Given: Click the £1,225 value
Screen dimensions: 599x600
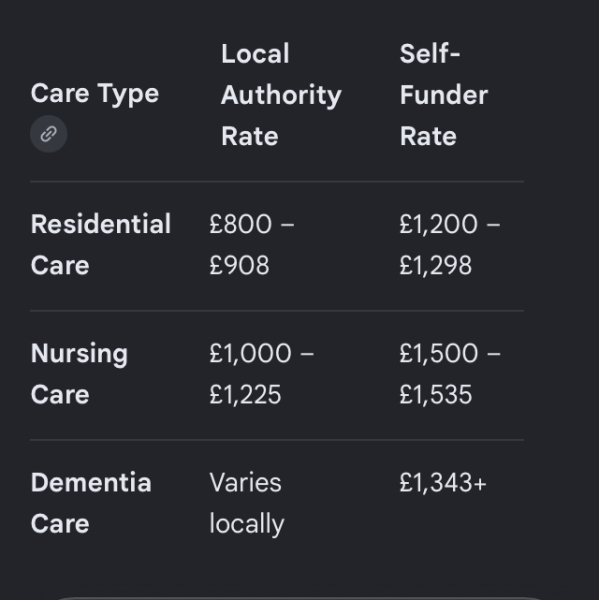Looking at the screenshot, I should coord(245,395).
